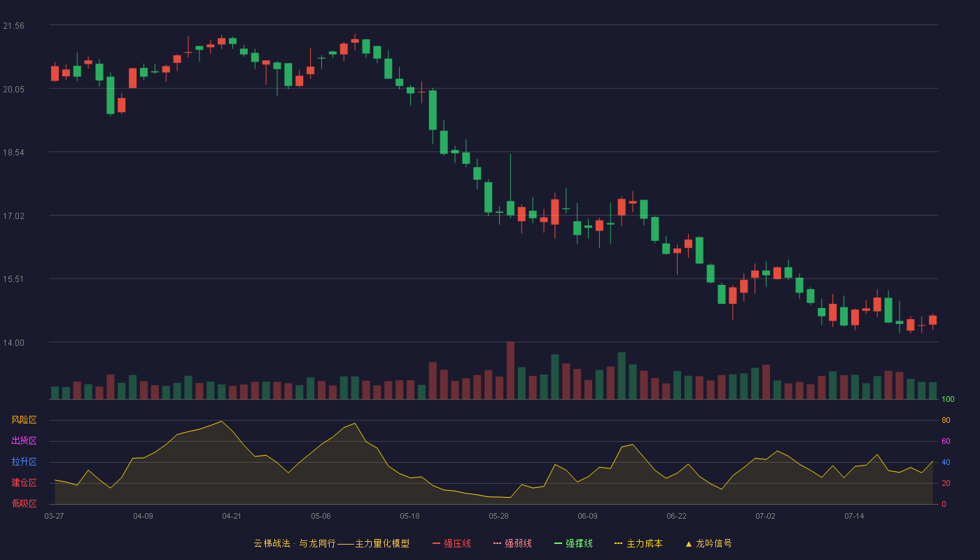Viewport: 980px width, 560px height.
Task: Click the green 强撑线 line marker
Action: point(558,543)
